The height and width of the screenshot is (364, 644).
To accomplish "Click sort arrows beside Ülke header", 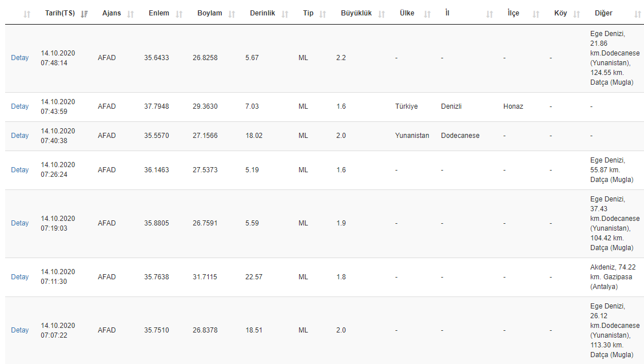I will (x=426, y=14).
